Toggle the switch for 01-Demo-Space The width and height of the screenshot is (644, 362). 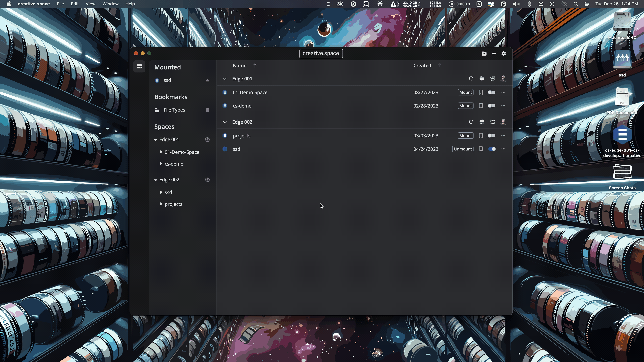tap(491, 92)
